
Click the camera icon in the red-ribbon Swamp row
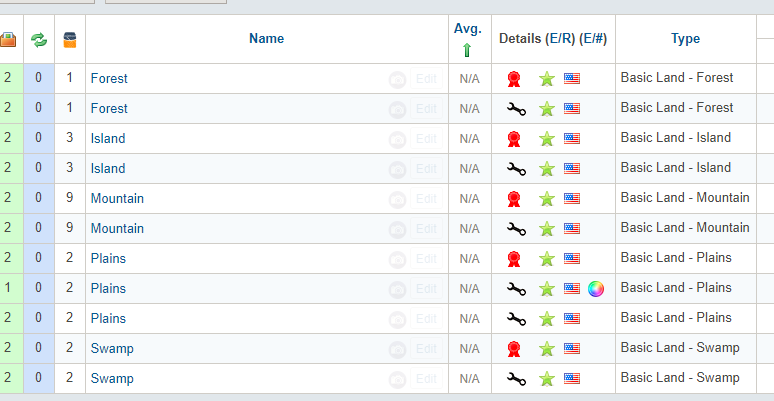pos(397,349)
